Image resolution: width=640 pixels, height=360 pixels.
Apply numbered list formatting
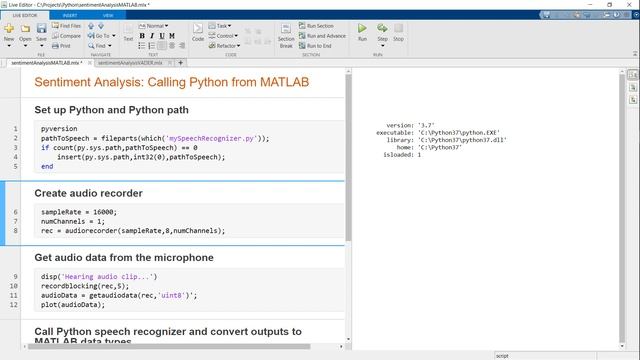pyautogui.click(x=152, y=46)
